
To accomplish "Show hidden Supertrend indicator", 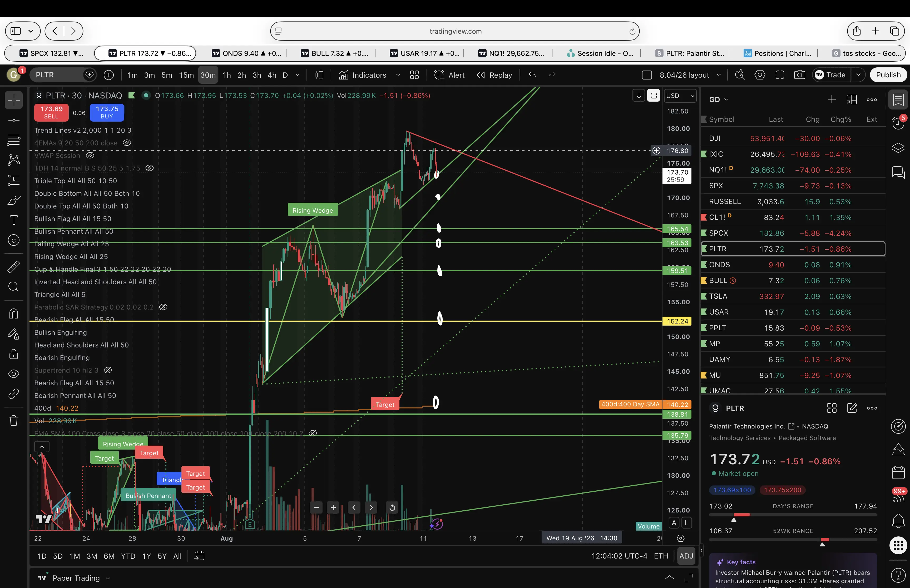I will click(x=108, y=370).
